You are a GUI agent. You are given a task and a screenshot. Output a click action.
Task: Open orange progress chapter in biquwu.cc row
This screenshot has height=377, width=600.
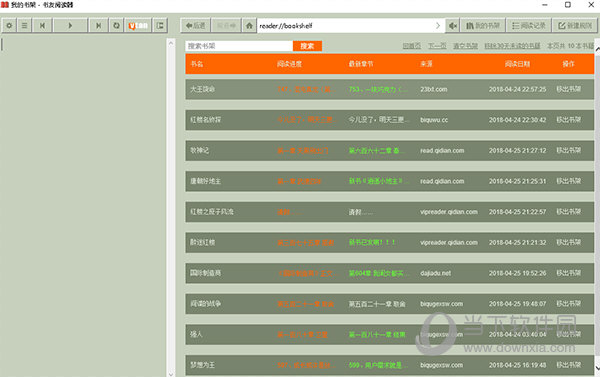click(x=307, y=120)
